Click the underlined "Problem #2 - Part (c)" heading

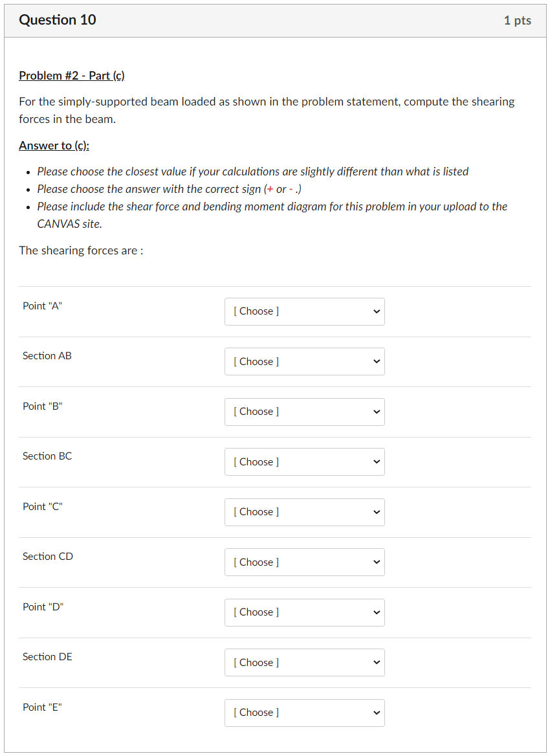(x=72, y=76)
